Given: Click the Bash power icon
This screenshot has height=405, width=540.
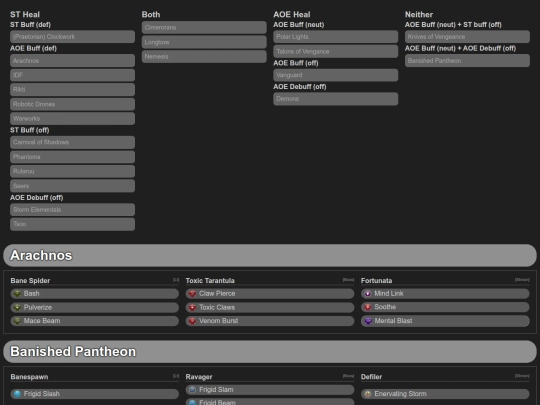Looking at the screenshot, I should [17, 294].
